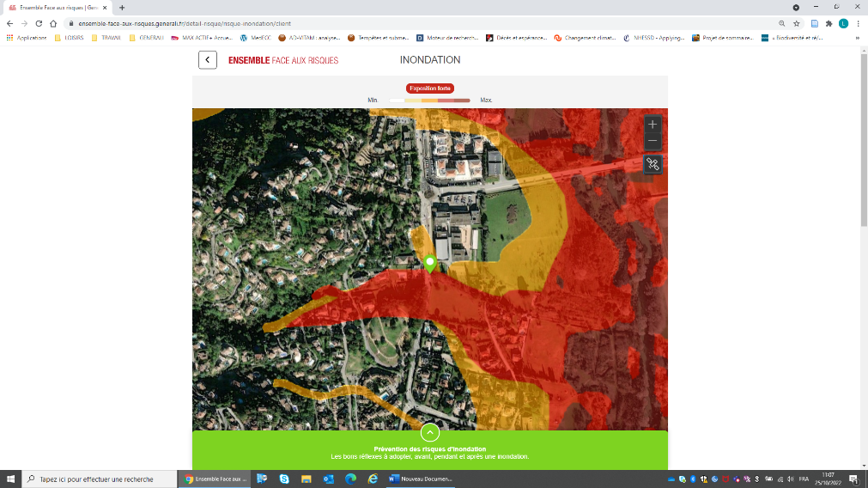The image size is (868, 488).
Task: Bookmark this page with star icon
Action: pos(797,23)
